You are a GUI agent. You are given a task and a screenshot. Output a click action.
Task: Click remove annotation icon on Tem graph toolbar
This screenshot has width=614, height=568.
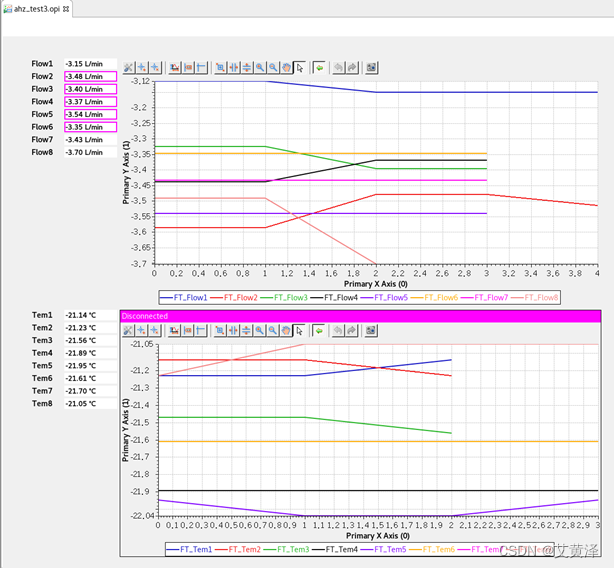pos(155,331)
